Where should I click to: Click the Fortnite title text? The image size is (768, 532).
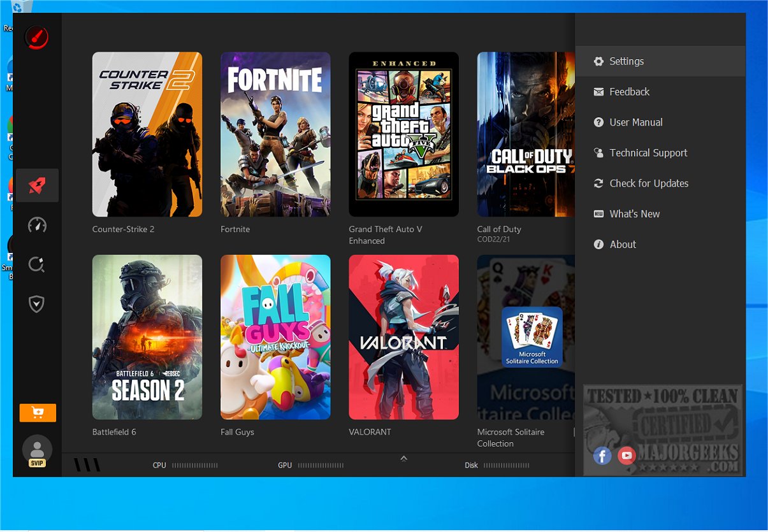(235, 229)
